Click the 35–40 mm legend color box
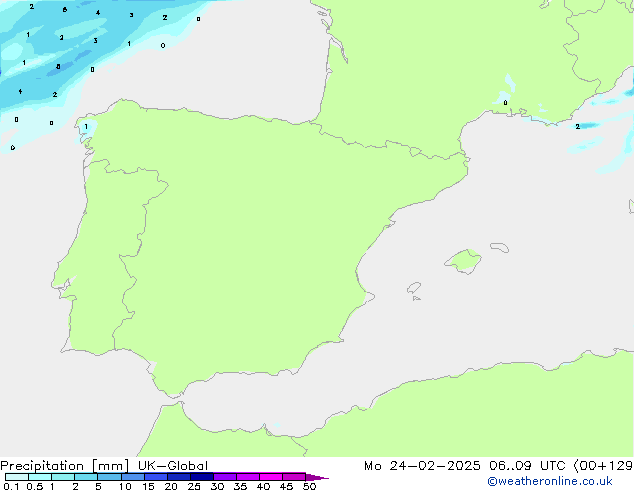Screen dimensions: 634x490 point(248,477)
